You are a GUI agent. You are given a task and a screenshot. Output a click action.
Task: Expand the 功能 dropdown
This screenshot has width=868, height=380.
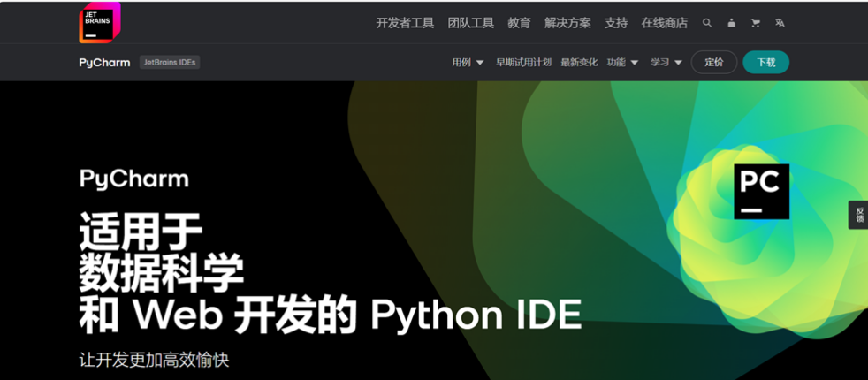tap(623, 63)
